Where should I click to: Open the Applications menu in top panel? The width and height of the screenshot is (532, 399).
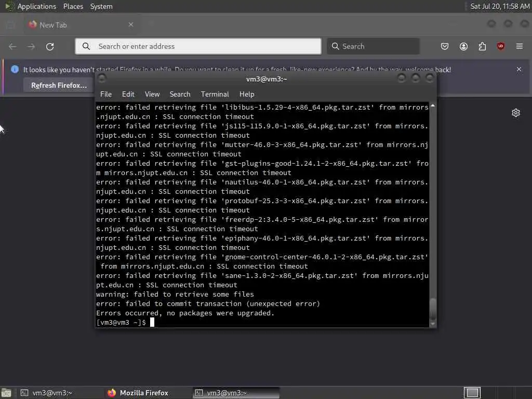click(37, 6)
